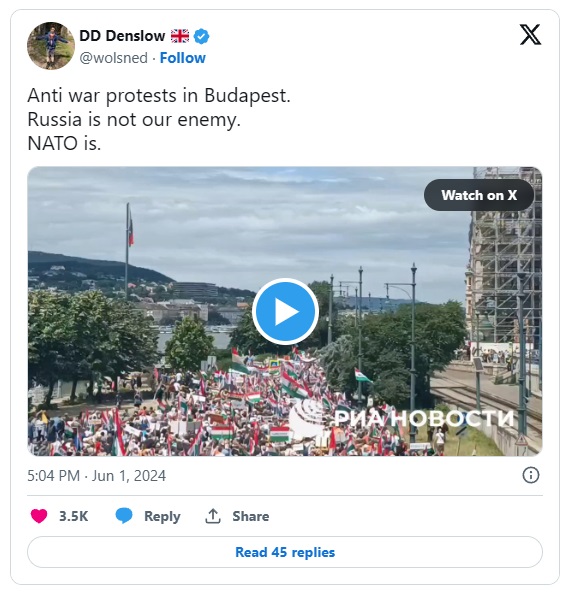This screenshot has height=597, width=569.
Task: Click the share upload arrow icon
Action: click(213, 516)
